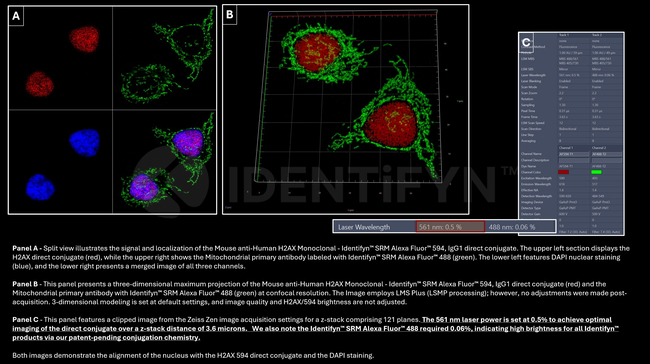Viewport: 650px width, 364px height.
Task: Click the 'Track 2' column header
Action: (x=597, y=35)
